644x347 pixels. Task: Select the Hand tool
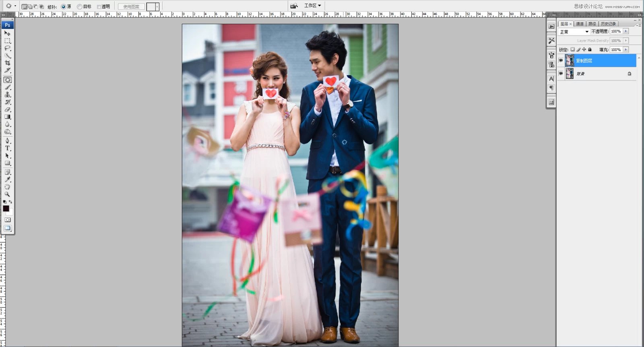[x=7, y=187]
